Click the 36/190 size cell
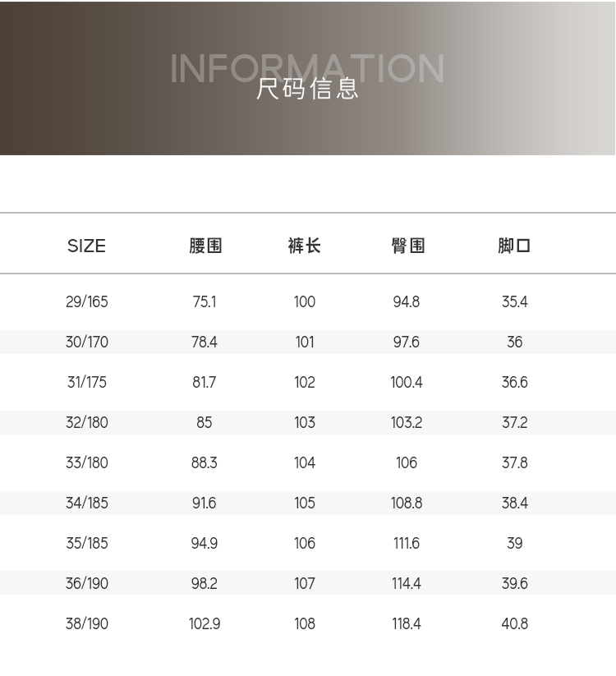 point(86,584)
